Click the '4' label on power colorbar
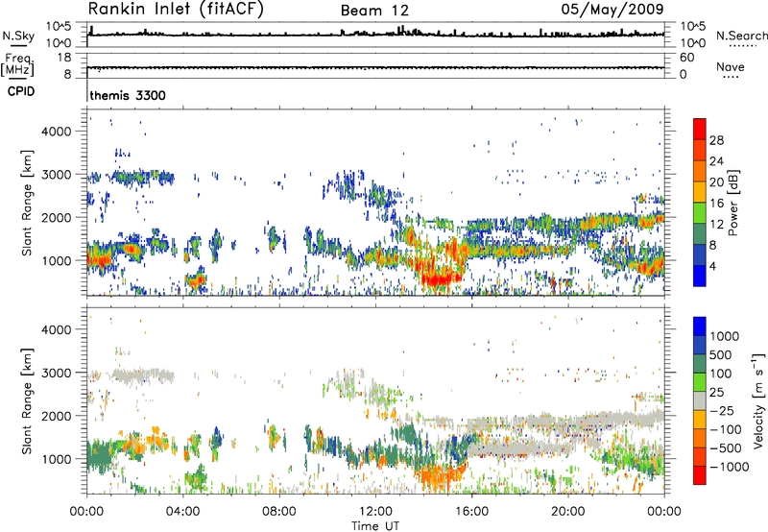 [712, 266]
